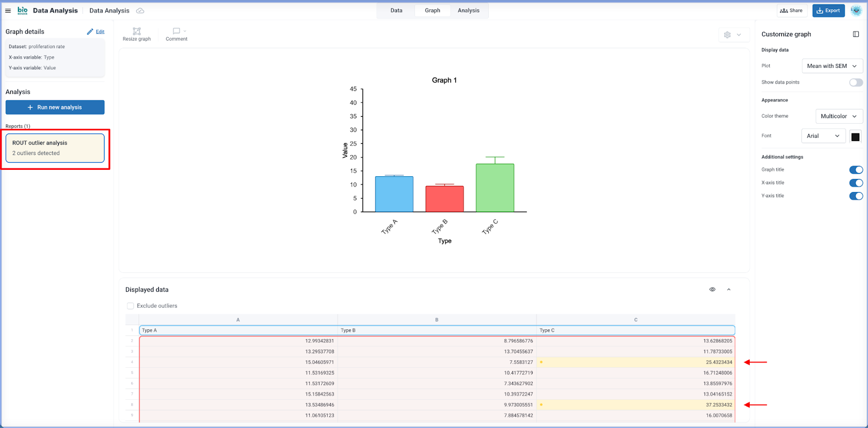
Task: Click the cloud sync status icon
Action: [140, 11]
